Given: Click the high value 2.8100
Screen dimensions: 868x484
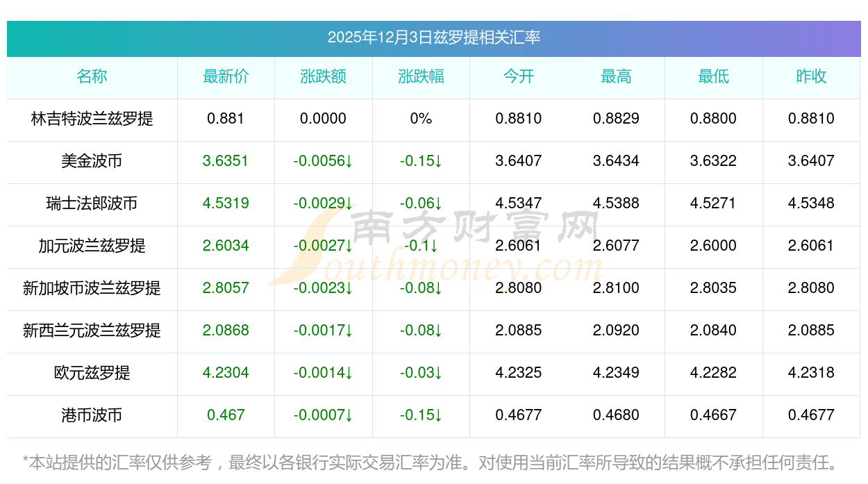Looking at the screenshot, I should (616, 288).
